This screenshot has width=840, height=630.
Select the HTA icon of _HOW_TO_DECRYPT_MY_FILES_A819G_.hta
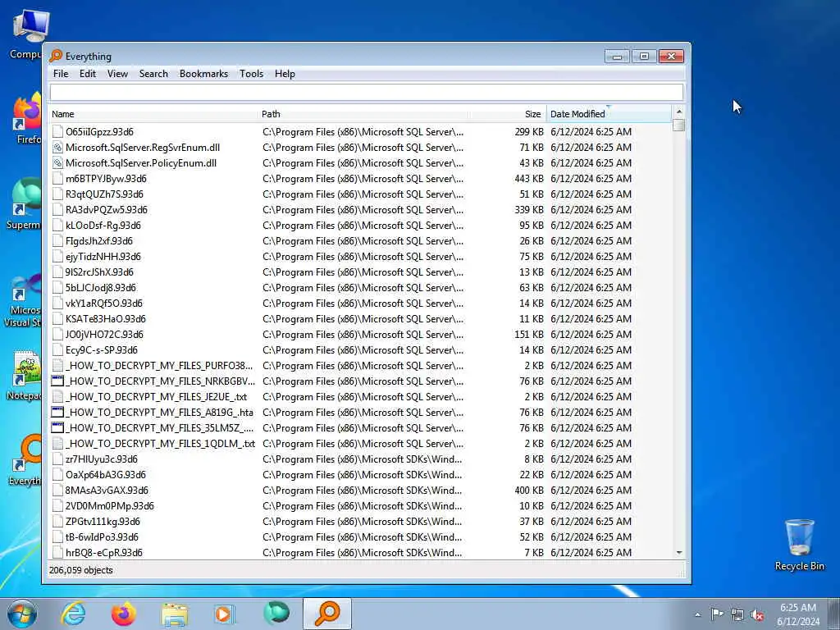57,413
